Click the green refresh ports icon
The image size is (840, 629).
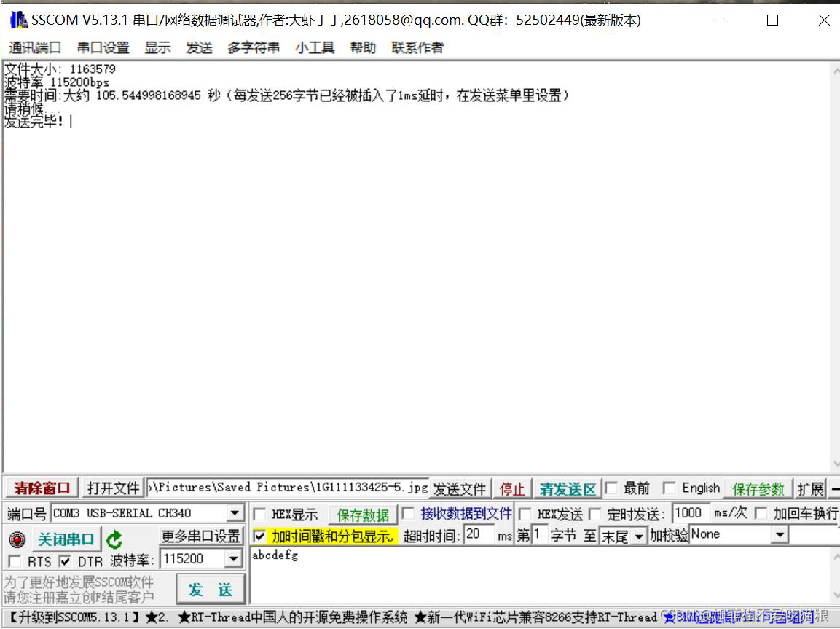coord(114,539)
